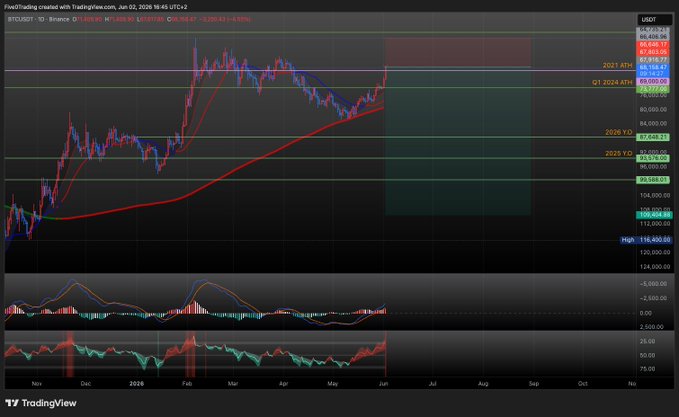This screenshot has height=417, width=679.
Task: Click the 'Feb' label on time axis
Action: (187, 384)
